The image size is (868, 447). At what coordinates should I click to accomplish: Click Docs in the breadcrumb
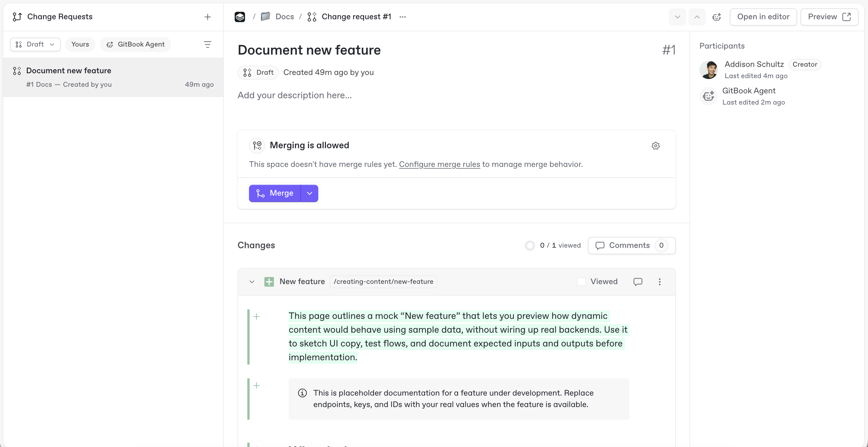point(284,17)
